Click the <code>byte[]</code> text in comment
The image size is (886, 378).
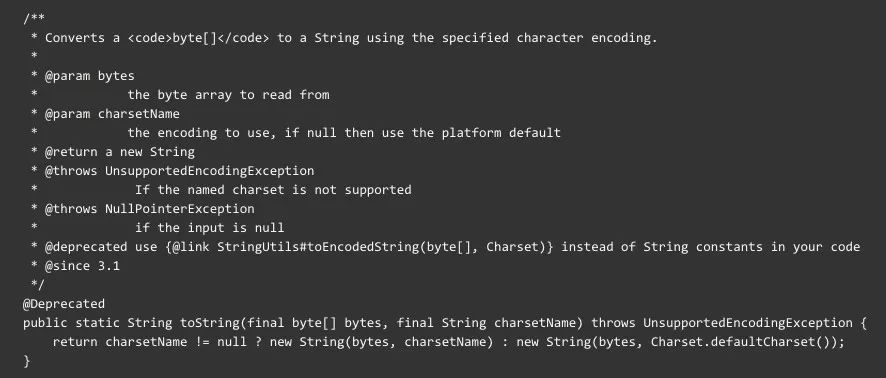click(x=198, y=38)
